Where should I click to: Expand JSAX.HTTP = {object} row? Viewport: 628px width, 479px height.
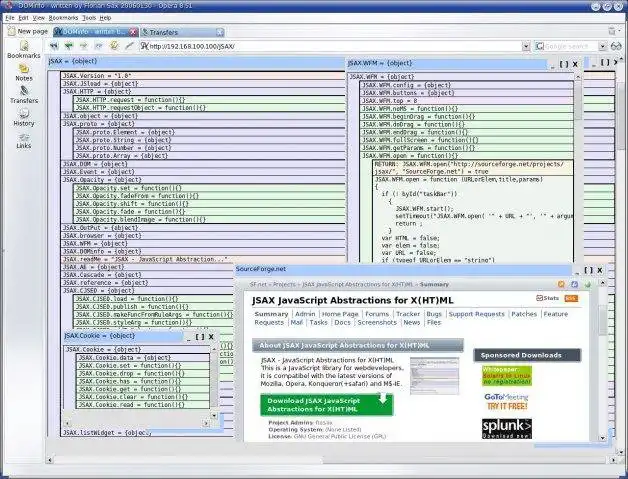[x=203, y=92]
